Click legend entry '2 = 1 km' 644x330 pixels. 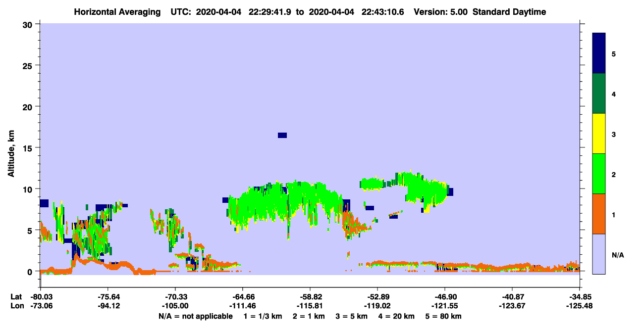pyautogui.click(x=309, y=316)
